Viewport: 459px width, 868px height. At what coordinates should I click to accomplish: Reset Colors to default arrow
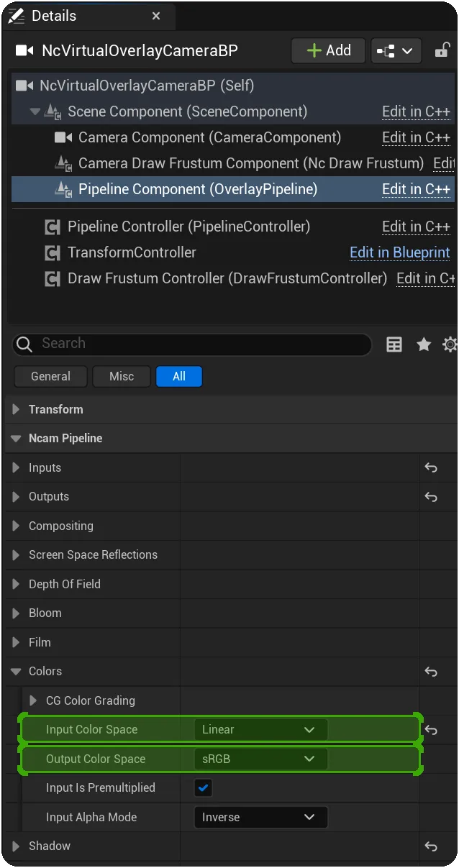431,672
